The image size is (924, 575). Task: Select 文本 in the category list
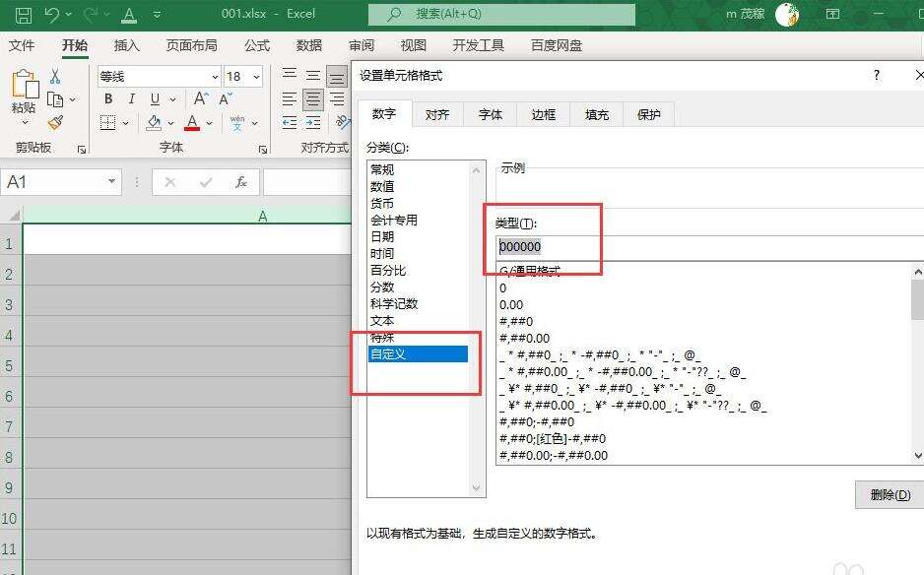pyautogui.click(x=382, y=320)
